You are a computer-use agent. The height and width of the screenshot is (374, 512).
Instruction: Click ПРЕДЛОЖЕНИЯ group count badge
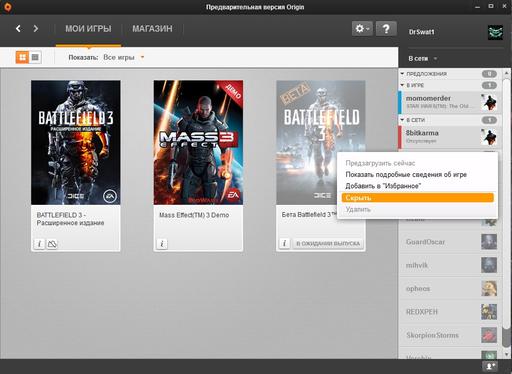489,74
